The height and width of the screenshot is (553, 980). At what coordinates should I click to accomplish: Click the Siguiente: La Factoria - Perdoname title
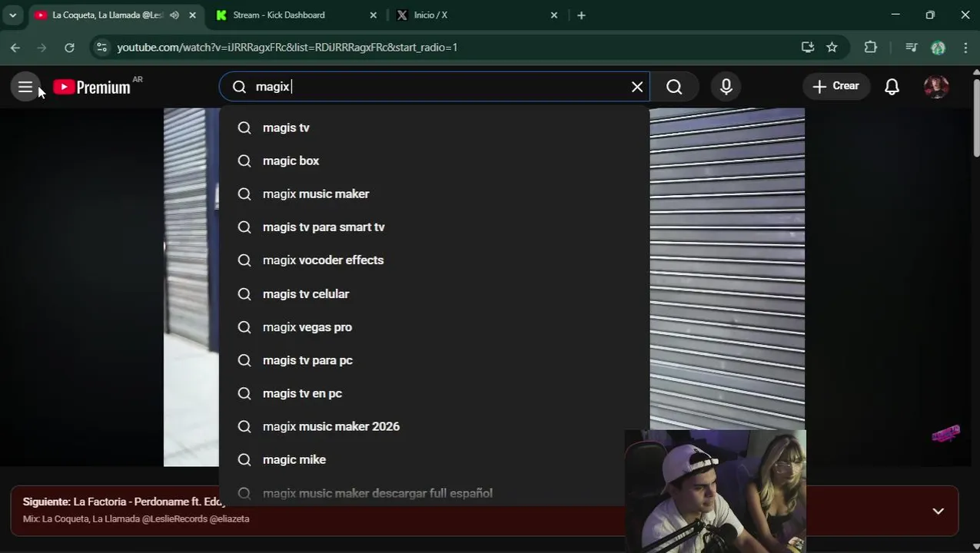tap(123, 502)
